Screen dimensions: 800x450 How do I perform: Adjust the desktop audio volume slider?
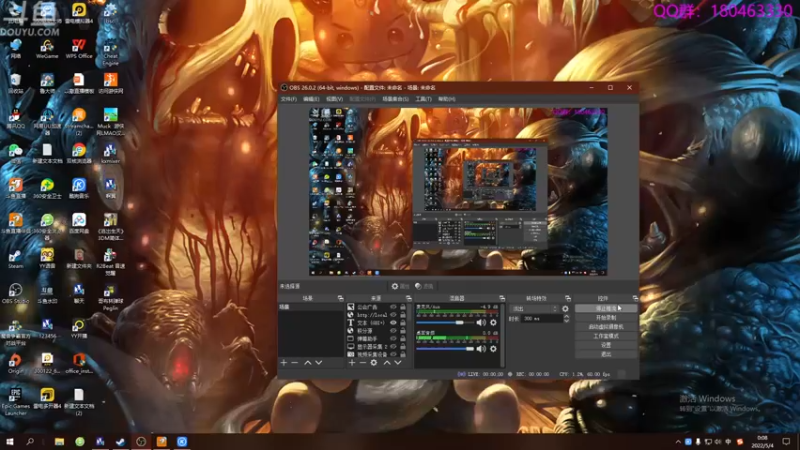[x=444, y=348]
